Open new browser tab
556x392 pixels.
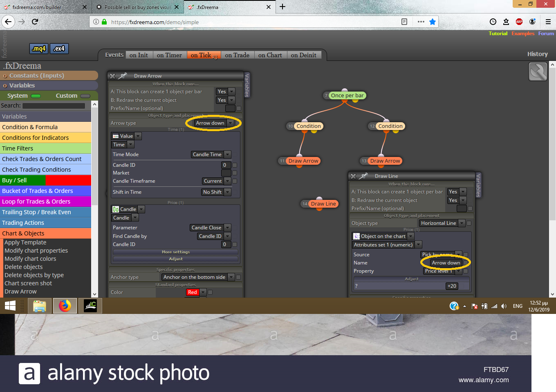(282, 7)
